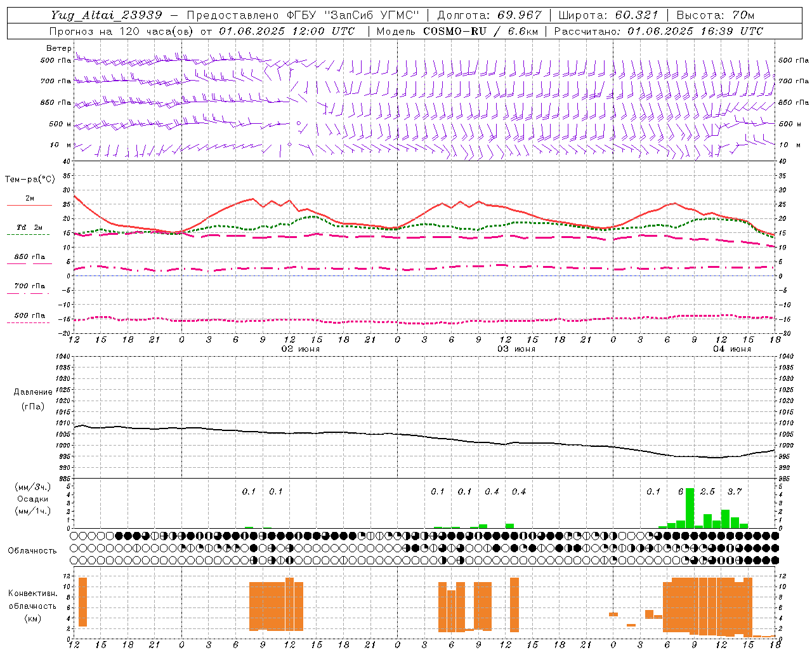Viewport: 812px width, 650px height.
Task: Click the Давление pressure panel title
Action: [x=33, y=392]
